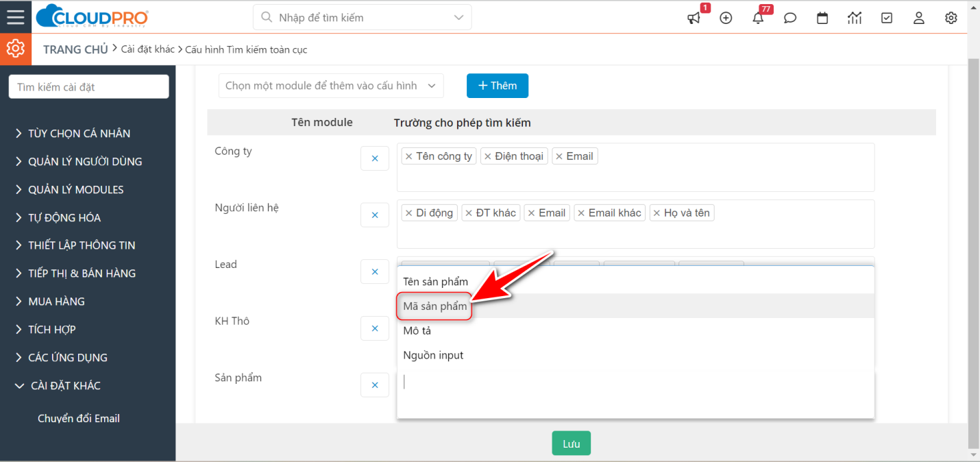Remove the Tên công ty tag
980x462 pixels.
(409, 156)
